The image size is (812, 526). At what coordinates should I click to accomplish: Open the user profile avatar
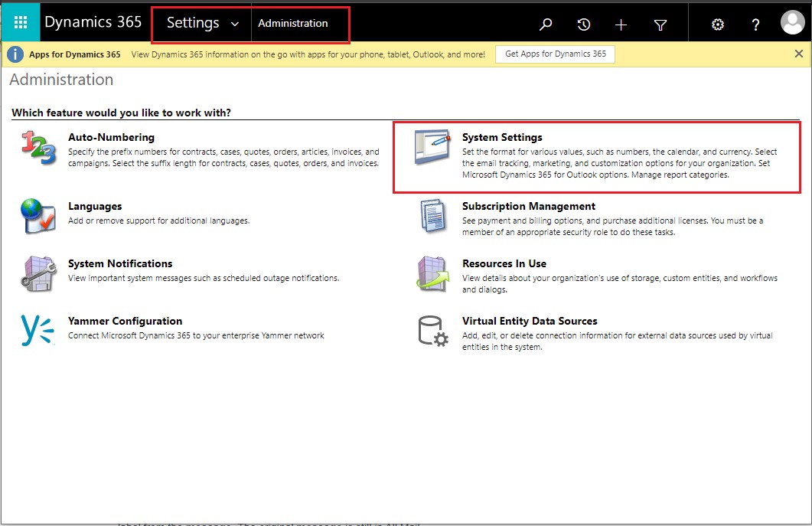click(x=792, y=23)
